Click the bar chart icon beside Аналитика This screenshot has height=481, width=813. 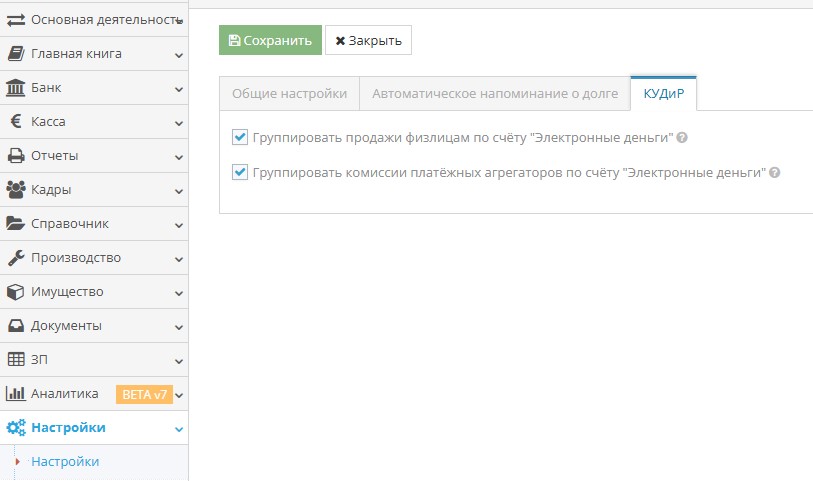[x=16, y=394]
